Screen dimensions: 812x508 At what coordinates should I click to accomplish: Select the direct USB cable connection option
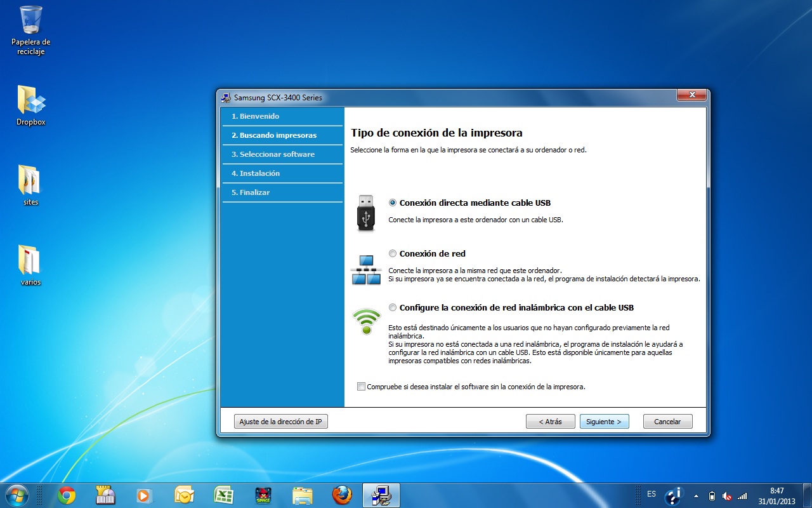393,203
